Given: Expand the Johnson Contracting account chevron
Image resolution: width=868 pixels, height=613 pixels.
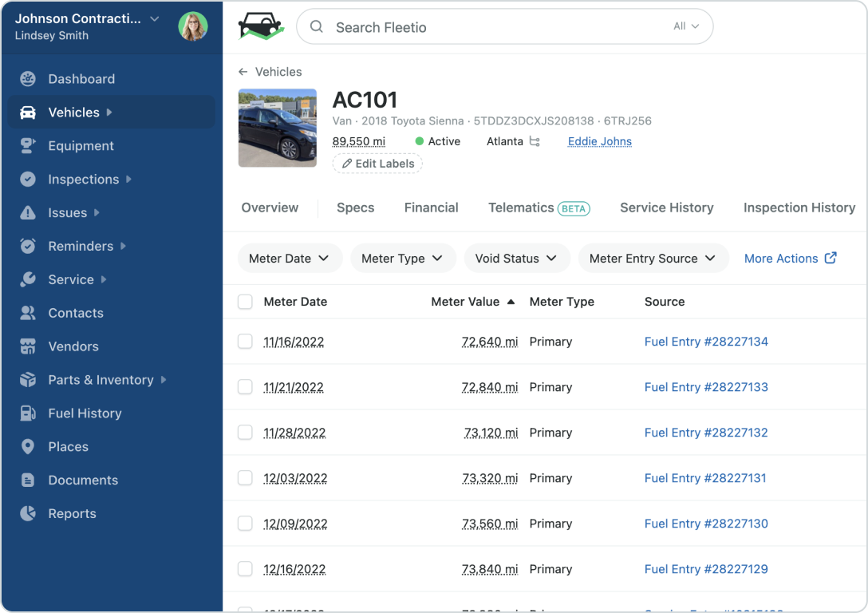Looking at the screenshot, I should (x=155, y=18).
